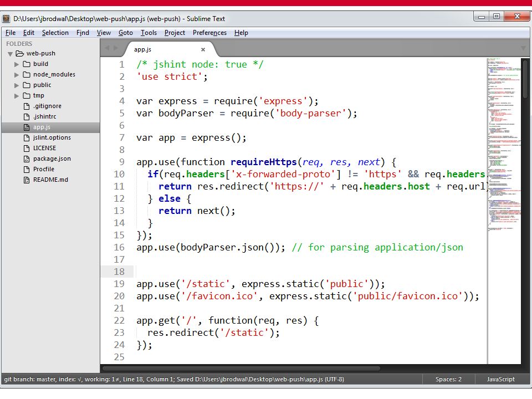The image size is (532, 399).
Task: Click line number 18 in the gutter
Action: [119, 272]
